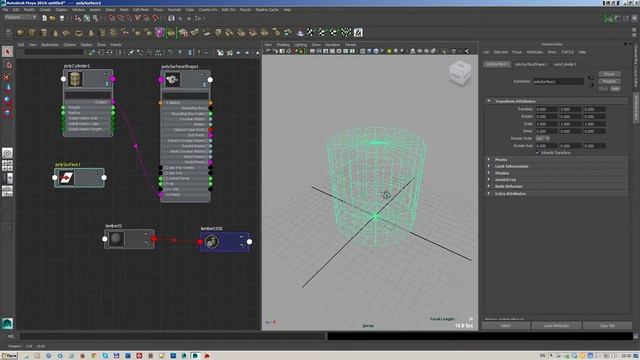
Task: Click the In Mesh port on polySurfaceShape1
Action: point(161,195)
